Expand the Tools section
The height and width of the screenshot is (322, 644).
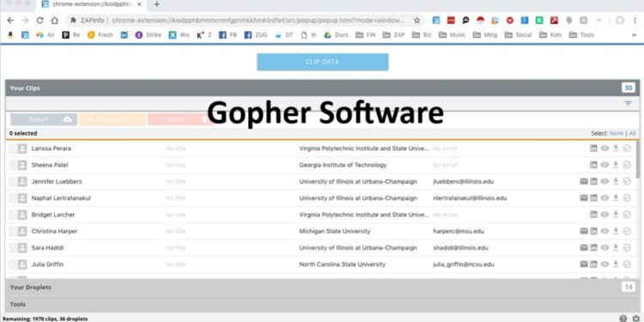pos(322,304)
